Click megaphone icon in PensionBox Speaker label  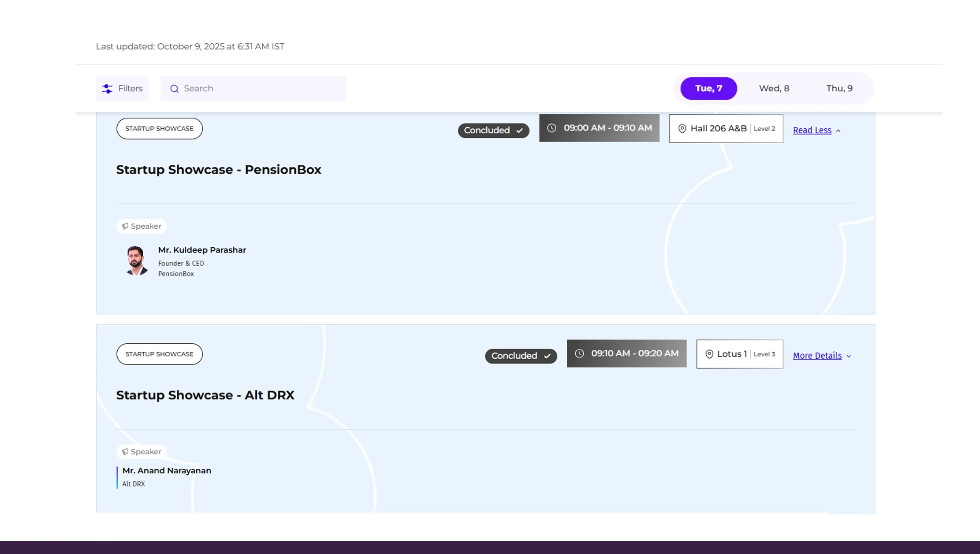125,226
